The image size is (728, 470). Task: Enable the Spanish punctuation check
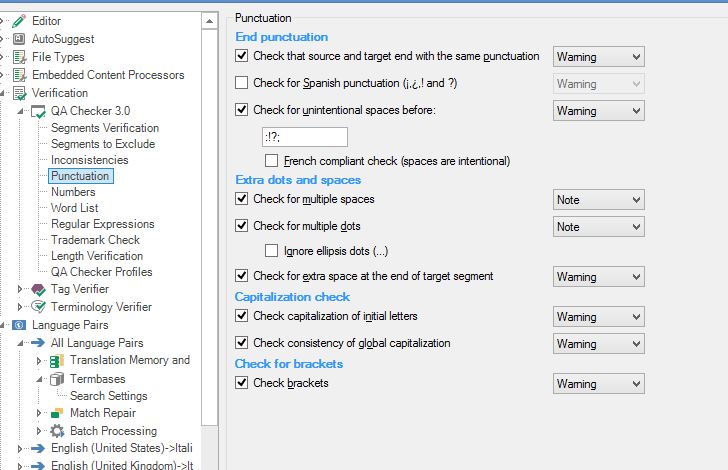pos(241,83)
